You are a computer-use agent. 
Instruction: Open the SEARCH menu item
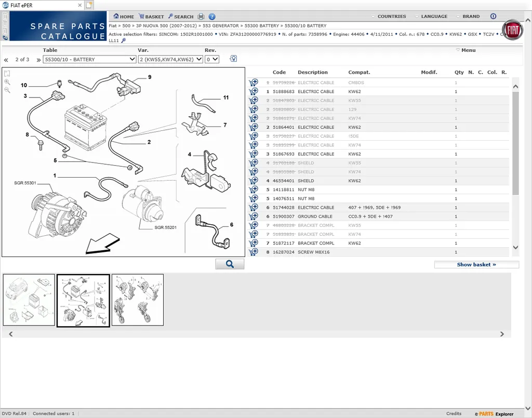pos(181,16)
